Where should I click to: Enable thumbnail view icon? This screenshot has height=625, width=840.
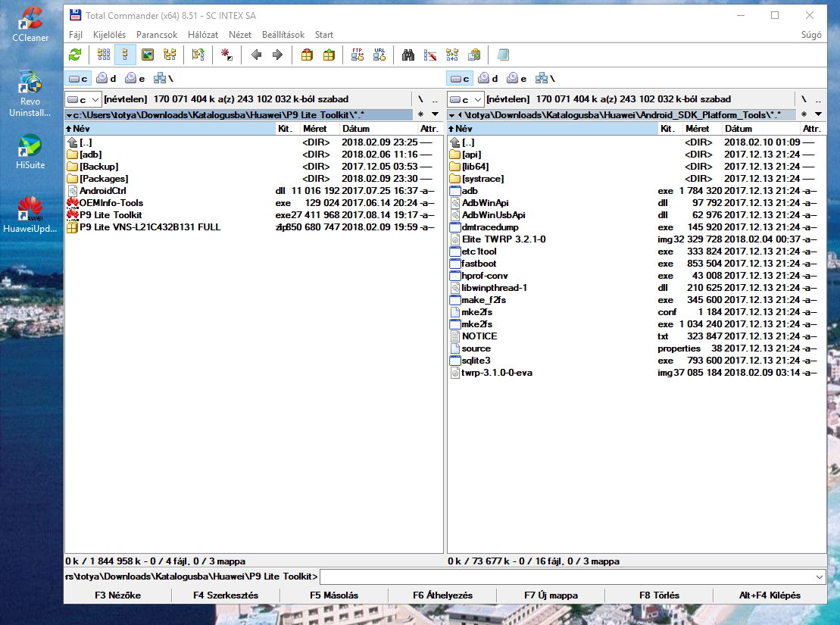[147, 55]
